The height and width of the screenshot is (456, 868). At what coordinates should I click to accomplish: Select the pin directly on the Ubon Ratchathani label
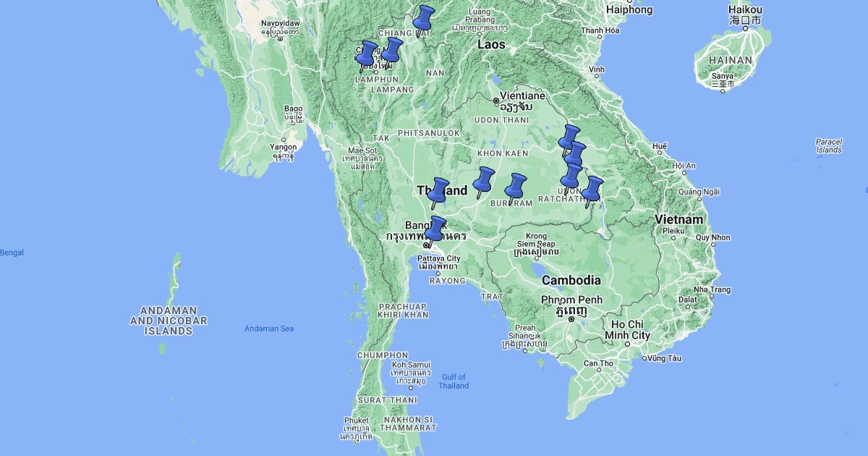coord(571,177)
